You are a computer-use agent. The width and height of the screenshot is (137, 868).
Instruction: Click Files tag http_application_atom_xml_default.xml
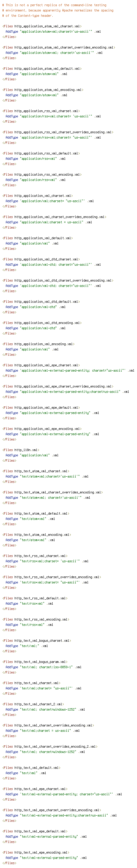click(42, 69)
